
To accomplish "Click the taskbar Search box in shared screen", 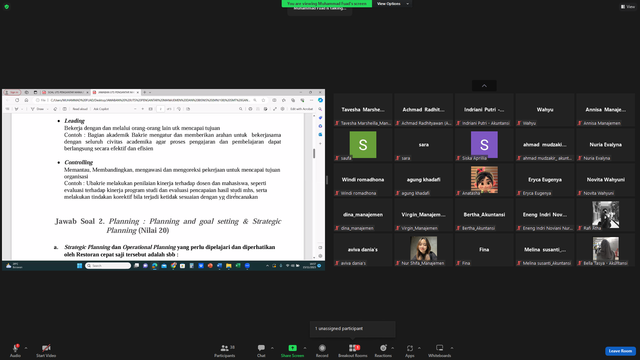I will (x=108, y=266).
